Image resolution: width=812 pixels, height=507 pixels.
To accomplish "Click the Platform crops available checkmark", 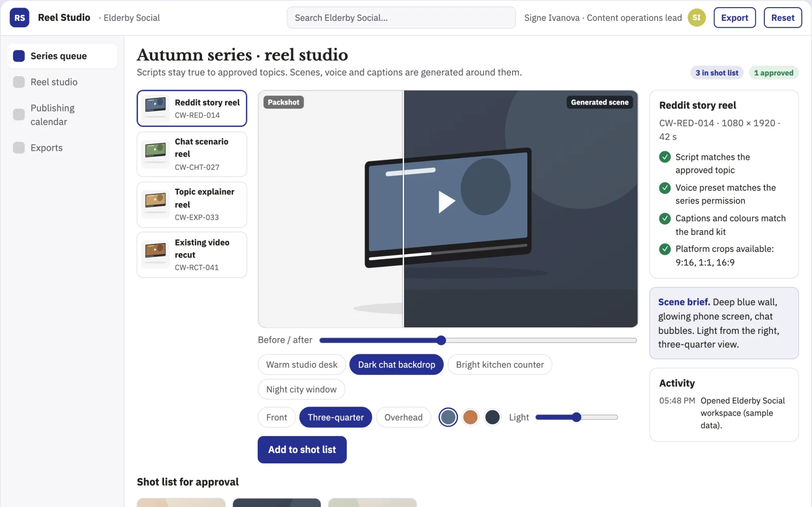I will (x=665, y=249).
